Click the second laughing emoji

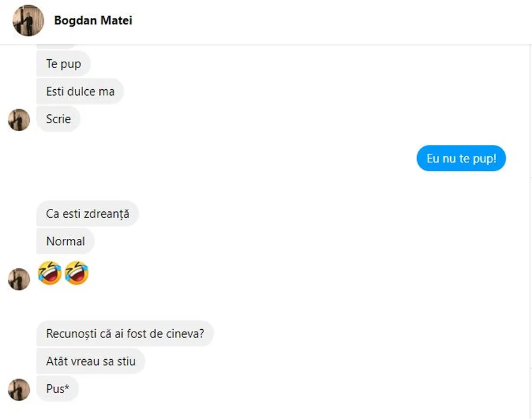pos(77,273)
